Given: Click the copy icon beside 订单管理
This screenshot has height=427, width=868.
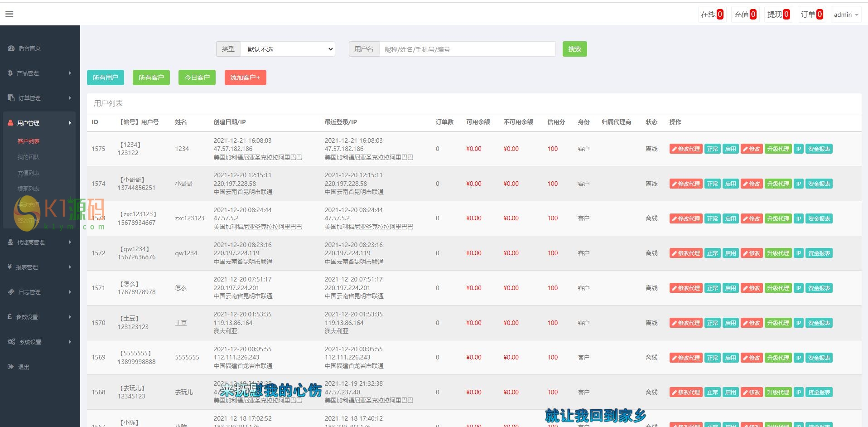Looking at the screenshot, I should 11,98.
